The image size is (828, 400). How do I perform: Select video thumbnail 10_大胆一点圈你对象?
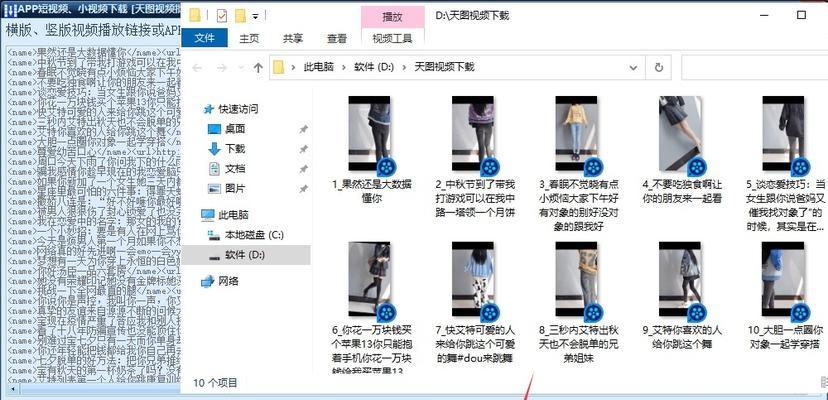tap(783, 280)
